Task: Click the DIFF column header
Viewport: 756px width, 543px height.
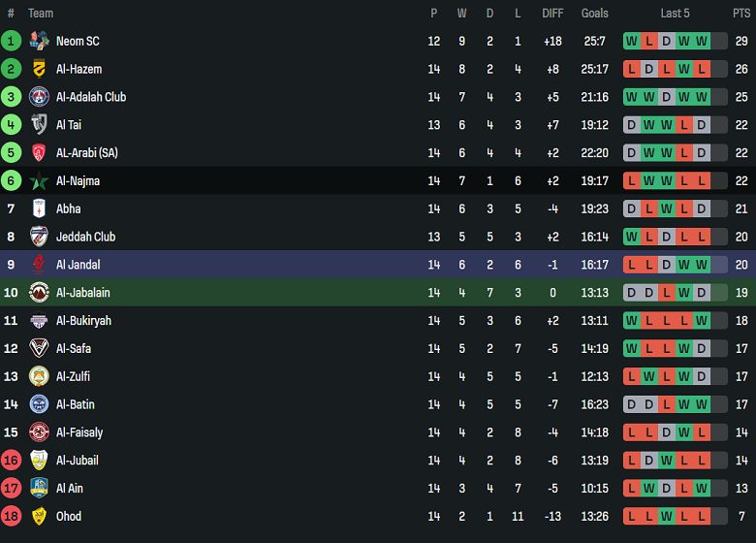Action: (552, 14)
